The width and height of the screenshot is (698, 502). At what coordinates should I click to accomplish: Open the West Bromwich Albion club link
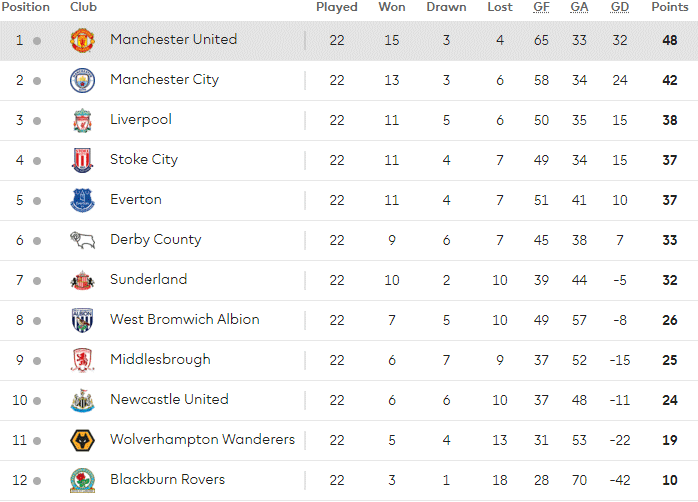pyautogui.click(x=185, y=320)
